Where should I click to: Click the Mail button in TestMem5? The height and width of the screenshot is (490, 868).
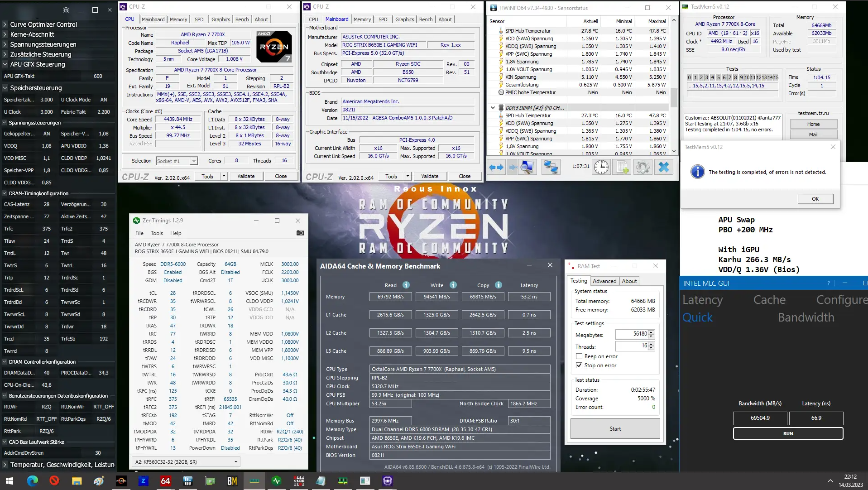click(x=813, y=135)
